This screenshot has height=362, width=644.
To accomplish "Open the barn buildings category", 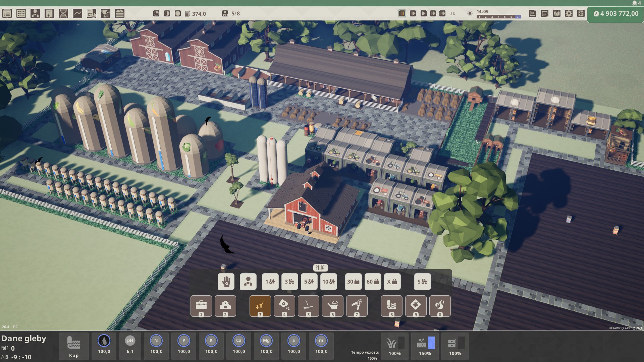I will pyautogui.click(x=225, y=305).
